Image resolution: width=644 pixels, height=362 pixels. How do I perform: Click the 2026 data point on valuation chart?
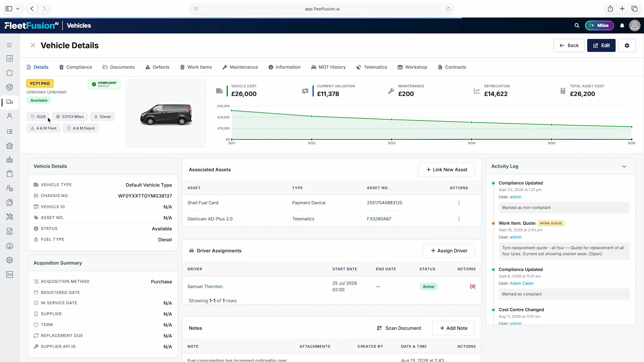tap(632, 127)
